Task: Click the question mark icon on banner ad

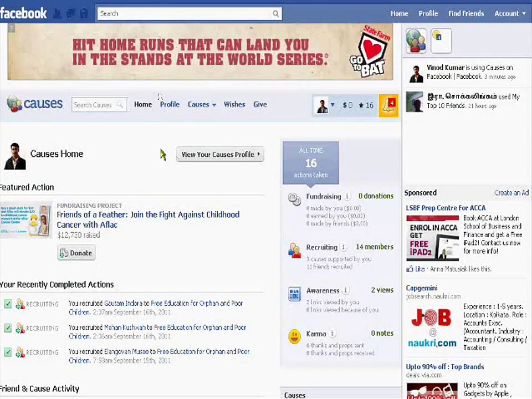Action: 11,28
